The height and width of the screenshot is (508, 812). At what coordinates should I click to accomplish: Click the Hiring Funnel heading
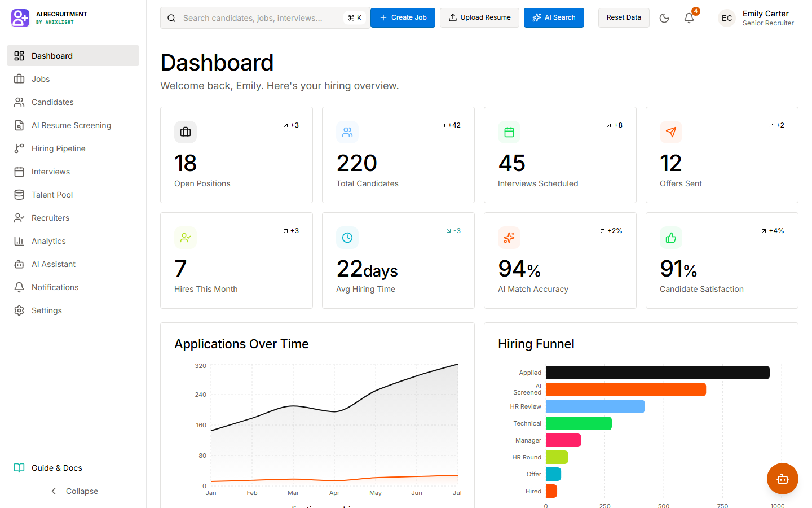coord(536,344)
